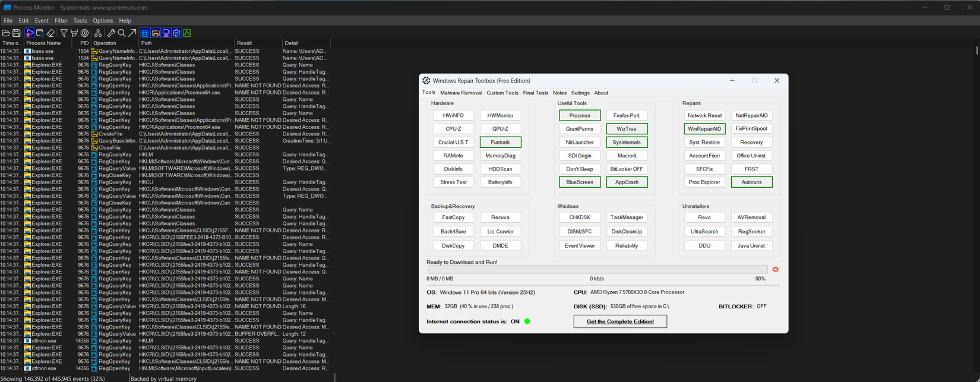980x382 pixels.
Task: Click the Jump To arrow icon in Process Monitor
Action: (132, 33)
